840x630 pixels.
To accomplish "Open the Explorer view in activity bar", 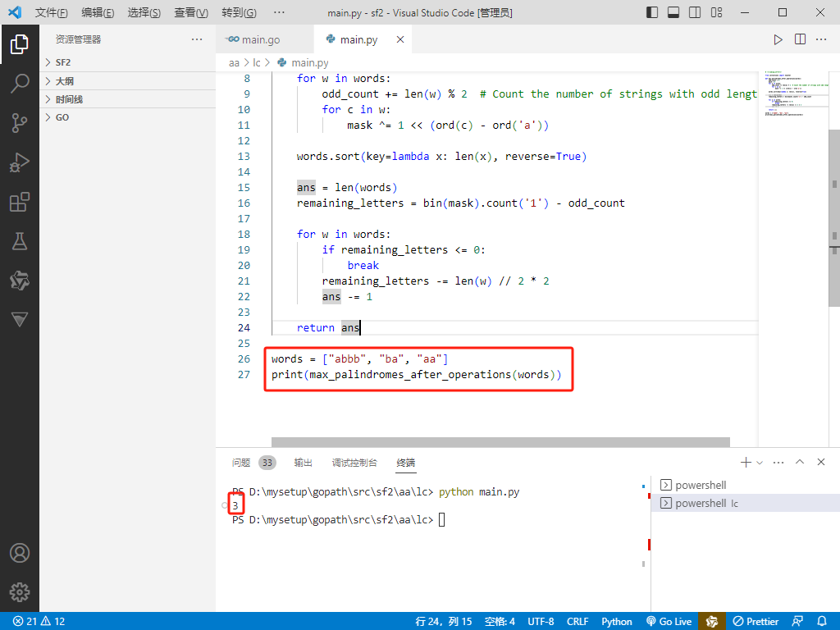I will [x=20, y=44].
